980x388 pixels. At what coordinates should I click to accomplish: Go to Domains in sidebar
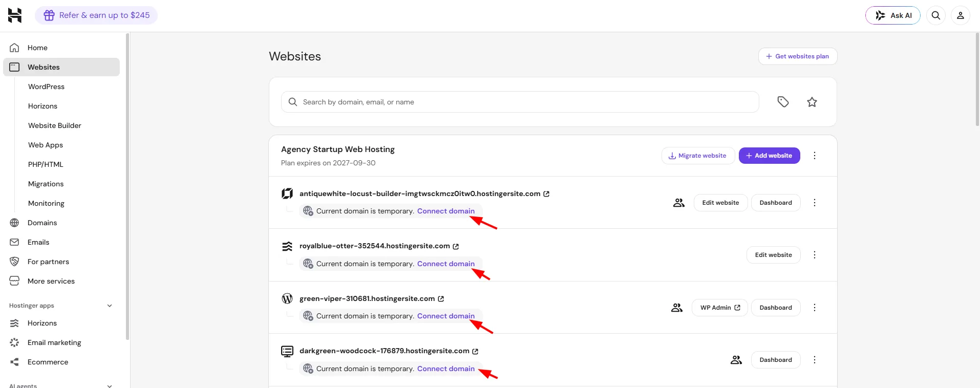(42, 223)
